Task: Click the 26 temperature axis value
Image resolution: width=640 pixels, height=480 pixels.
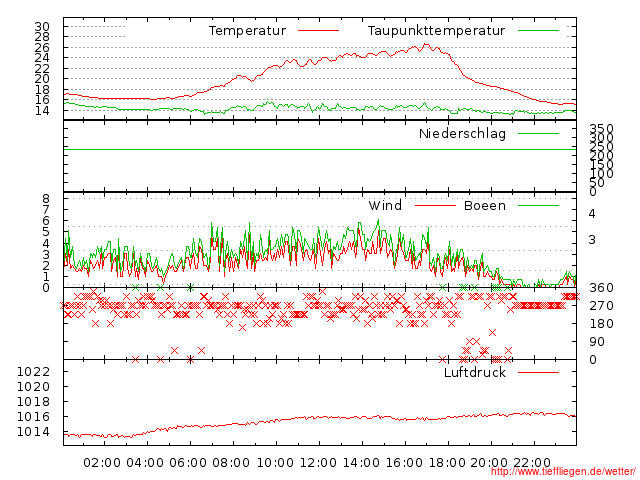Action: pyautogui.click(x=42, y=48)
